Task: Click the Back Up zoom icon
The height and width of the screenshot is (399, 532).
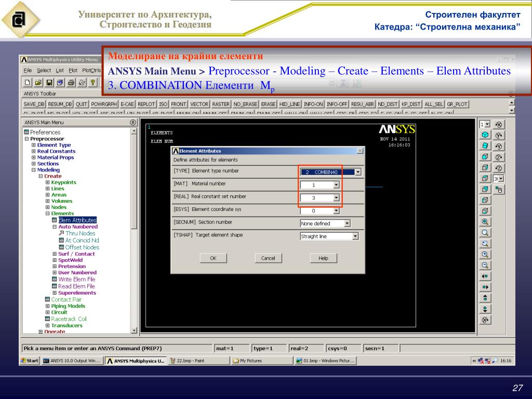Action: (x=485, y=244)
